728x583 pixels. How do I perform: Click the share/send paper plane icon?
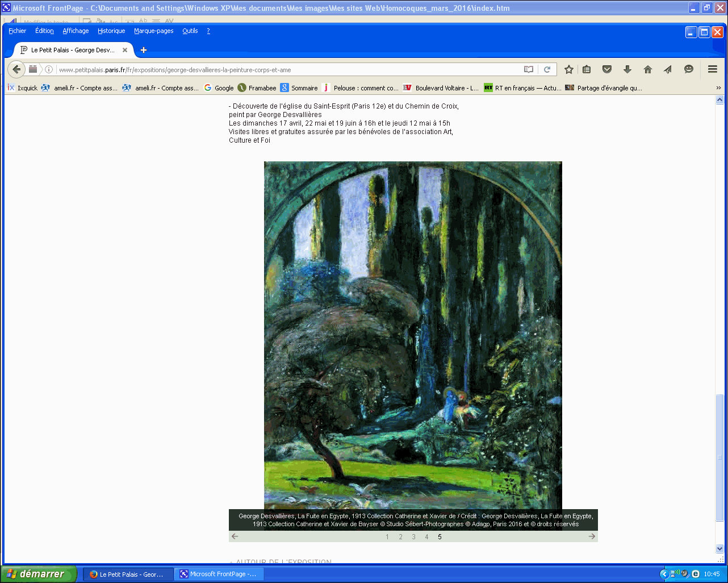click(668, 69)
